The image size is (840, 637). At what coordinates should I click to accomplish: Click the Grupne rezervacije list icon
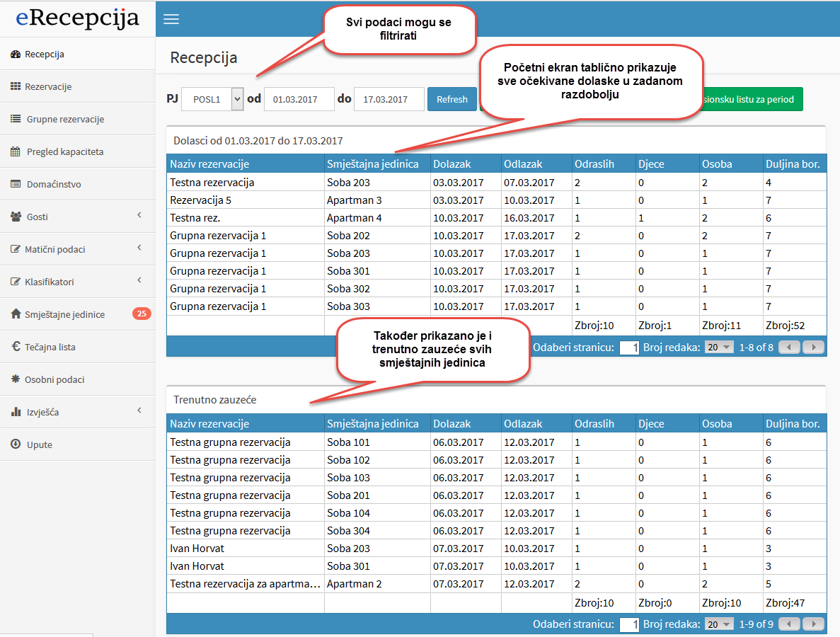click(16, 119)
